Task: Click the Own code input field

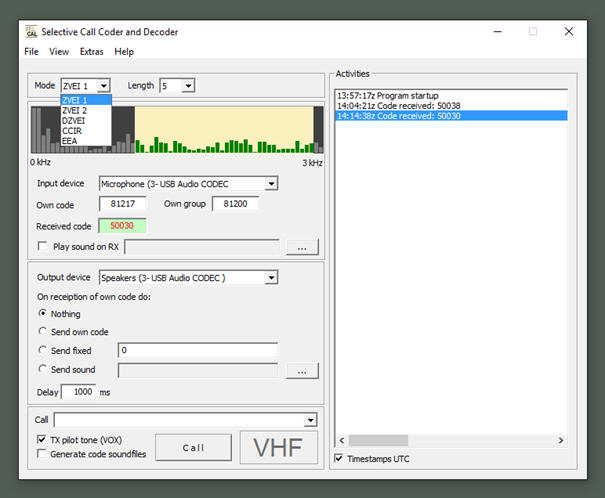Action: coord(122,204)
